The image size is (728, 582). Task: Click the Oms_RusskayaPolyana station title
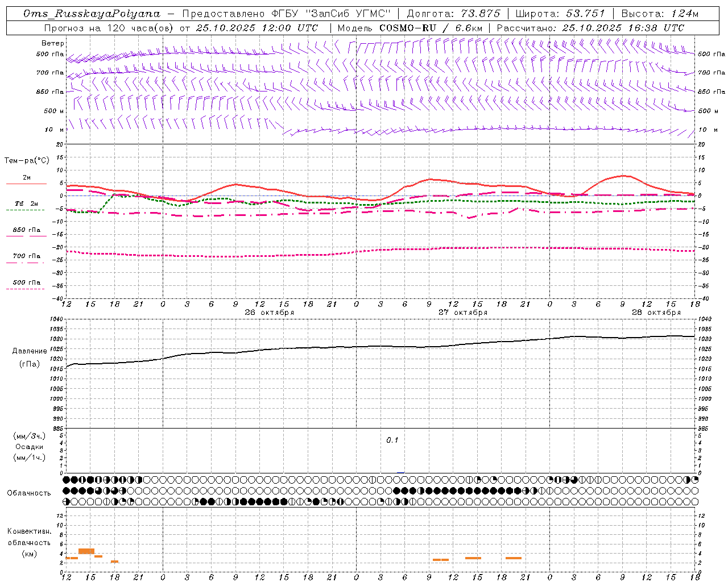point(93,14)
